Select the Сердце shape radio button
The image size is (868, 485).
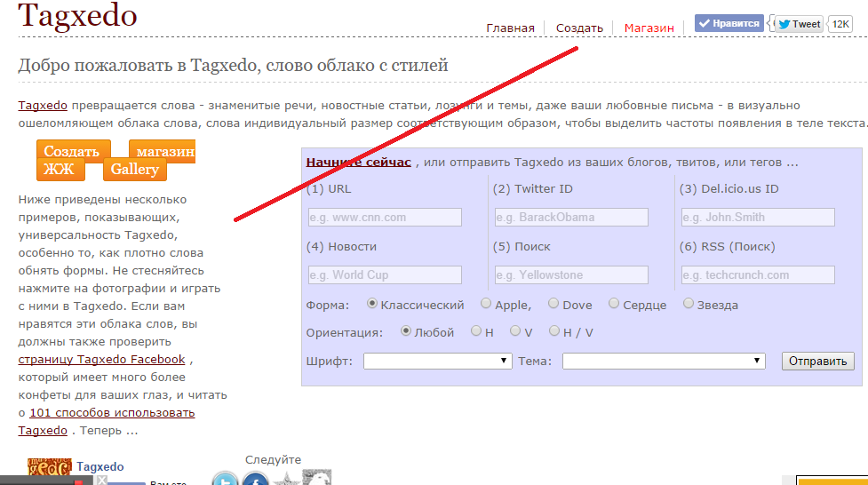(613, 304)
